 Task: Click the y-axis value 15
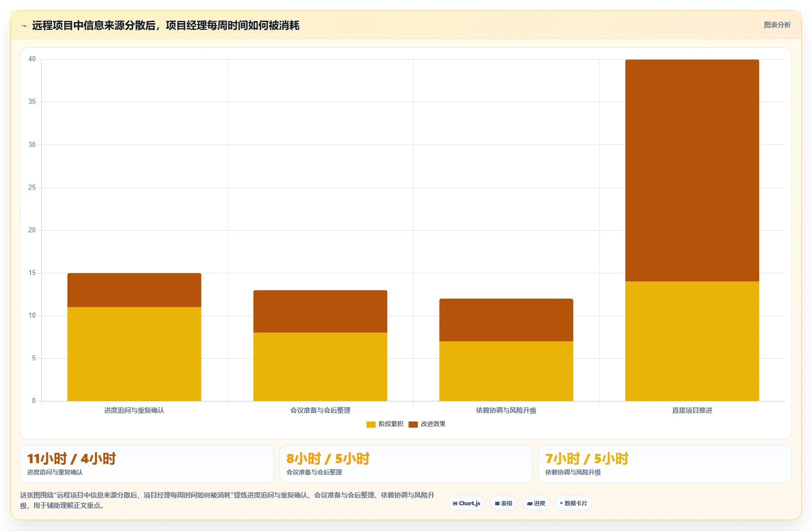(x=32, y=273)
